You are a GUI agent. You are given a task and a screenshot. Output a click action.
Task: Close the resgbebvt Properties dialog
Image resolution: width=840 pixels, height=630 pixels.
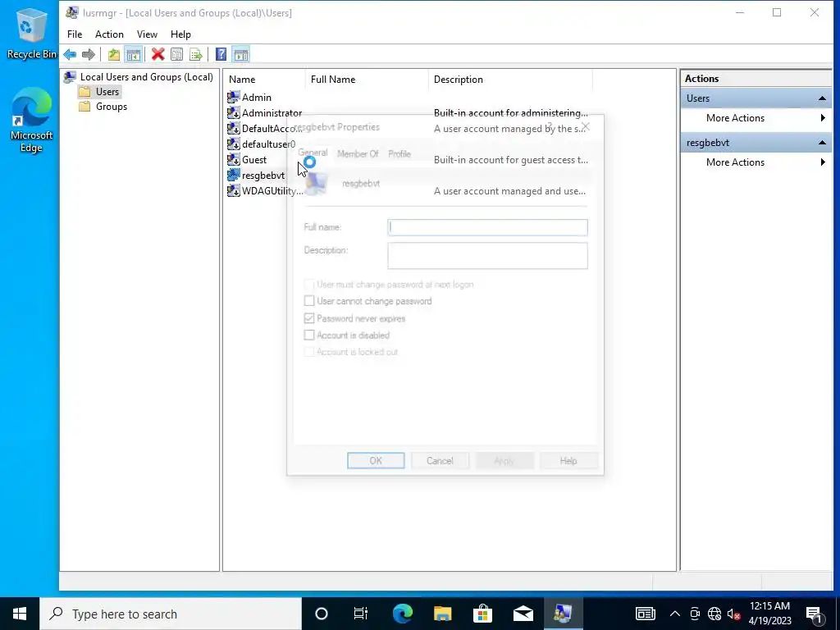click(x=586, y=127)
